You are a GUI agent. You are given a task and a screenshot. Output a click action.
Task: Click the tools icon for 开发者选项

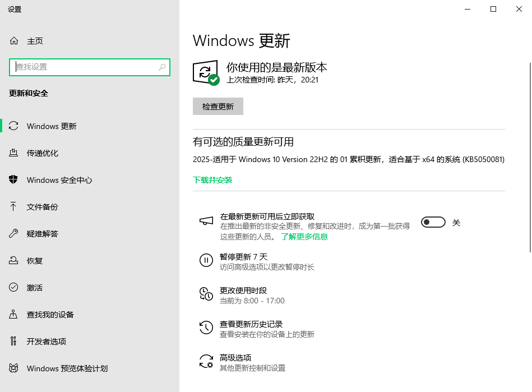[13, 341]
